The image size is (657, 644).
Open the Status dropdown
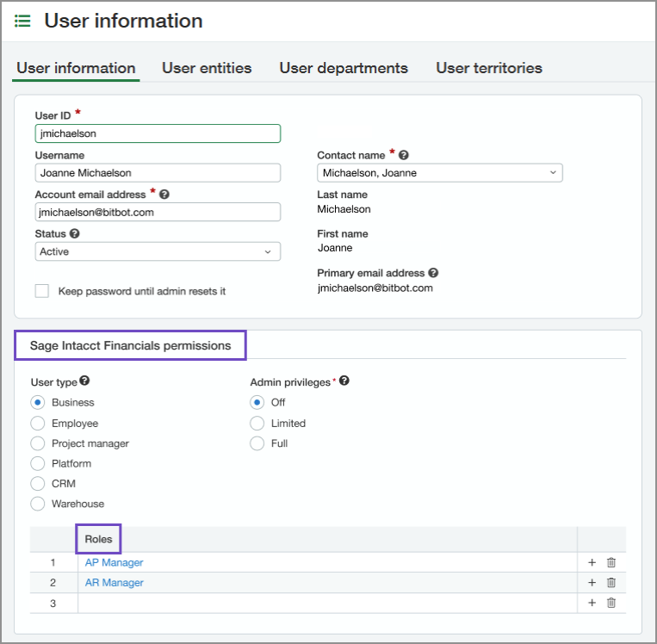tap(158, 251)
